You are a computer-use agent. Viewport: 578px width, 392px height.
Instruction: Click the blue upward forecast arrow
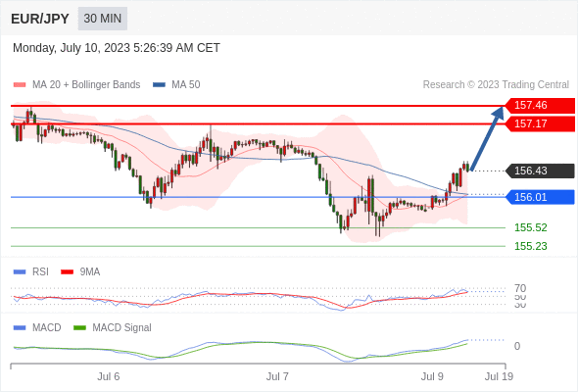(x=487, y=138)
